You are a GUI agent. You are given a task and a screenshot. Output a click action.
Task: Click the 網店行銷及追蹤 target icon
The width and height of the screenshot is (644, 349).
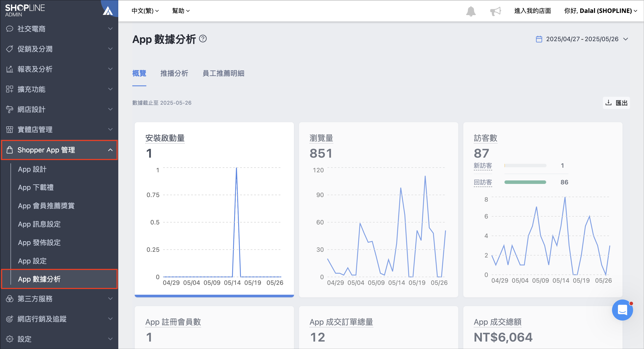point(9,319)
